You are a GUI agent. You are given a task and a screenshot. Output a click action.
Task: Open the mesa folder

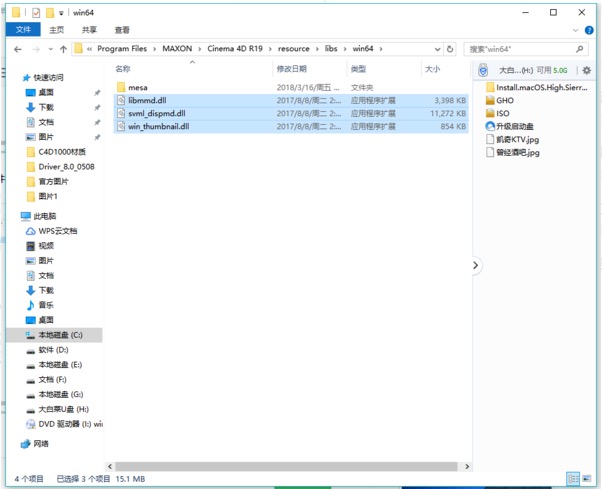tap(137, 87)
